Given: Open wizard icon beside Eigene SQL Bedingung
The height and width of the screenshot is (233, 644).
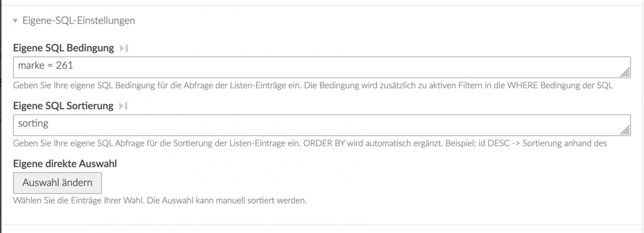Looking at the screenshot, I should tap(124, 48).
